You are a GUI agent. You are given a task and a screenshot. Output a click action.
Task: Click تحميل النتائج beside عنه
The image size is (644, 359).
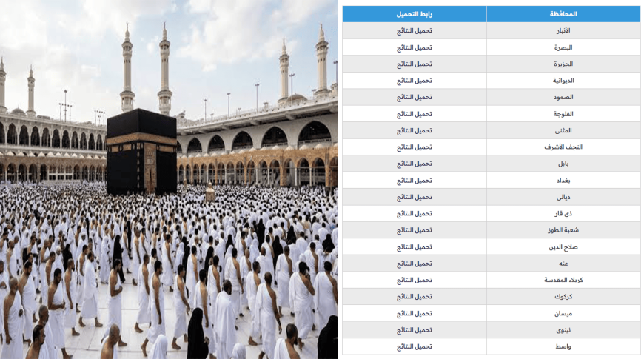click(x=414, y=264)
